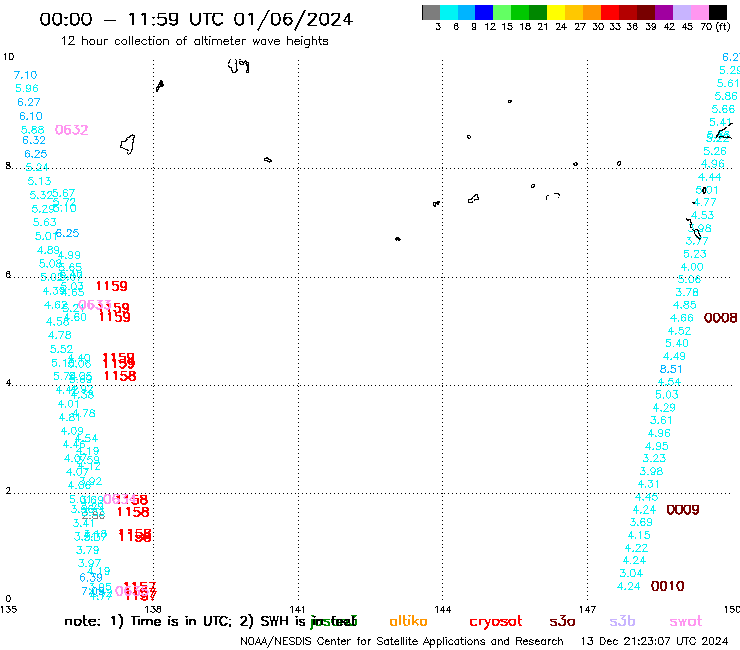
Task: Click the dark blue 12 ft legend swatch
Action: click(x=484, y=12)
